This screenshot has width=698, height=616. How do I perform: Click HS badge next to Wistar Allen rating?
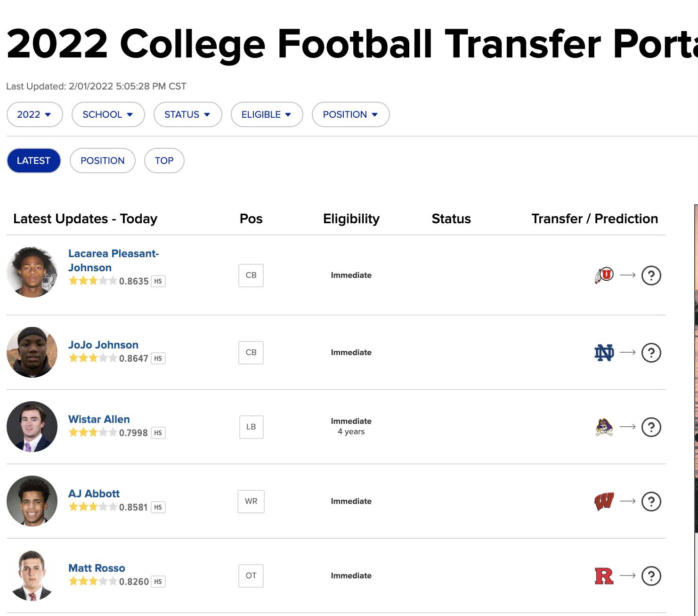point(158,433)
